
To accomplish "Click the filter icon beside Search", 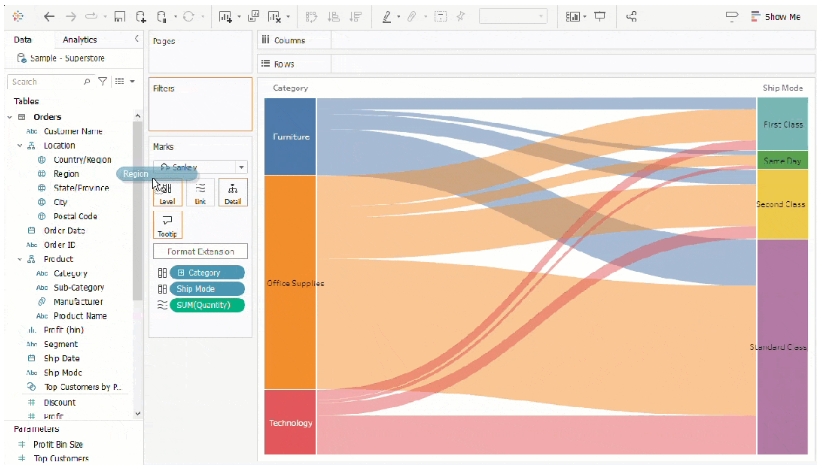I will [x=102, y=81].
